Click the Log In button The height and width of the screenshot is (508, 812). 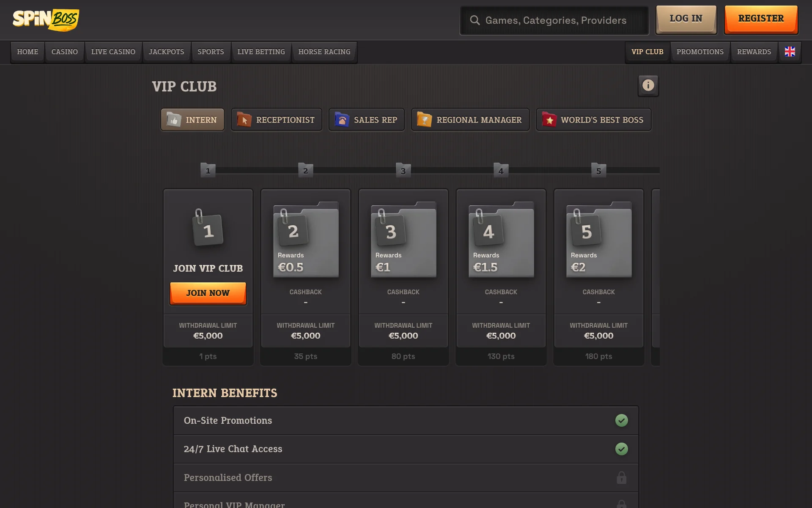pos(686,19)
